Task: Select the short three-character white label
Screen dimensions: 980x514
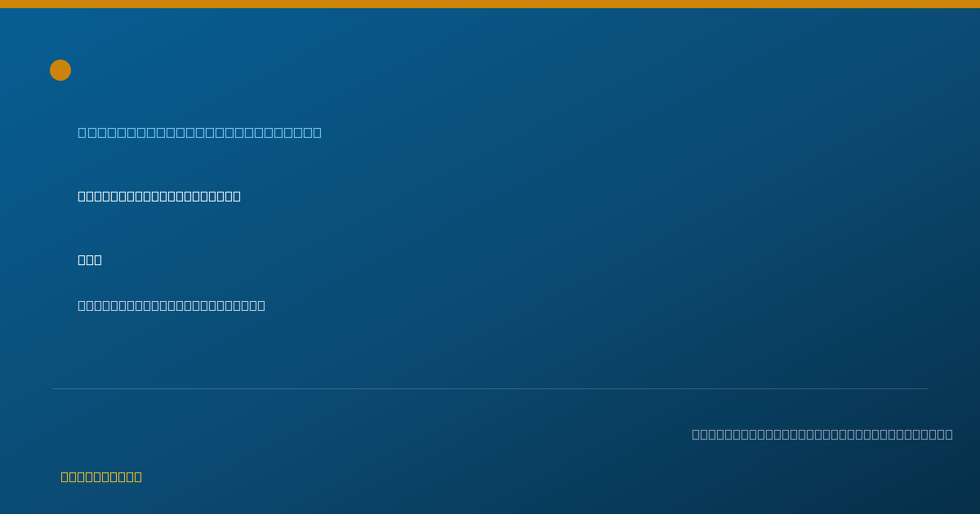Action: coord(90,259)
